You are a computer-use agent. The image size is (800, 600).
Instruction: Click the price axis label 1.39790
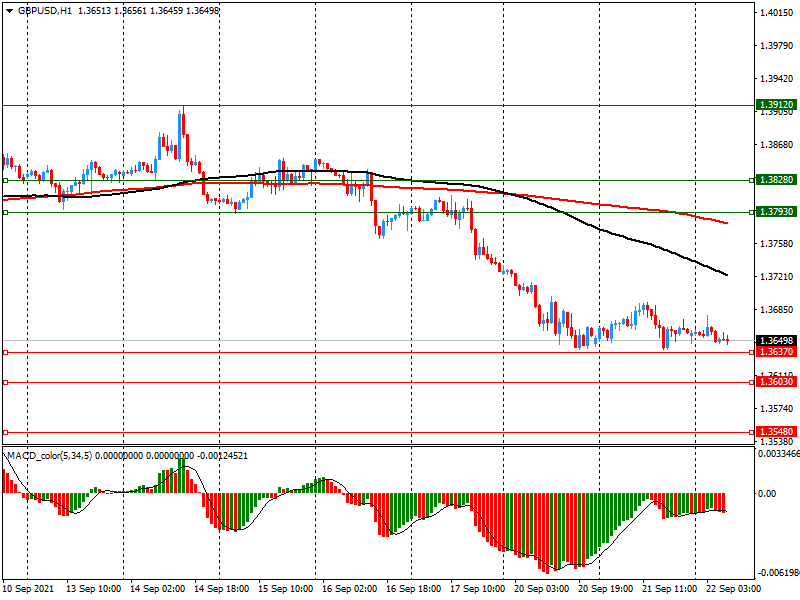click(x=777, y=46)
